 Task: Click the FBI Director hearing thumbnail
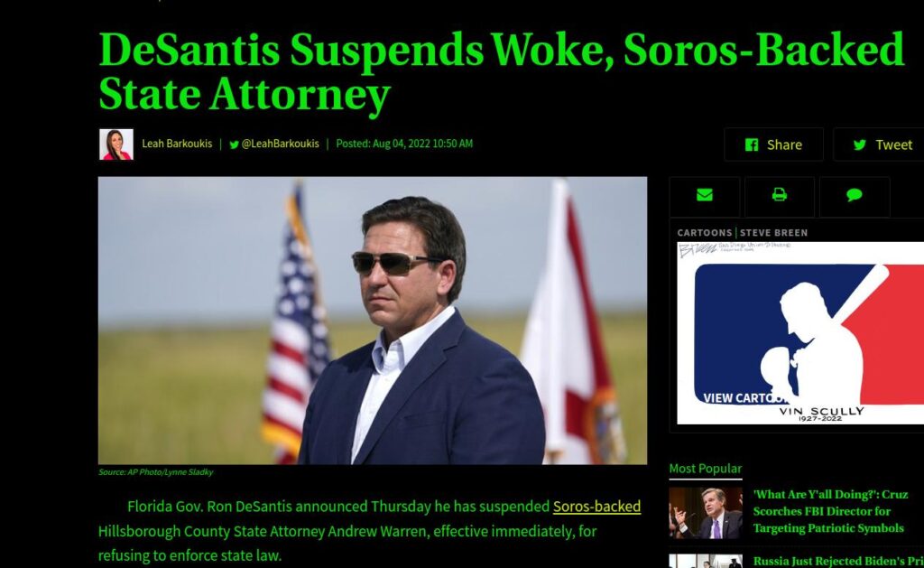pyautogui.click(x=706, y=513)
